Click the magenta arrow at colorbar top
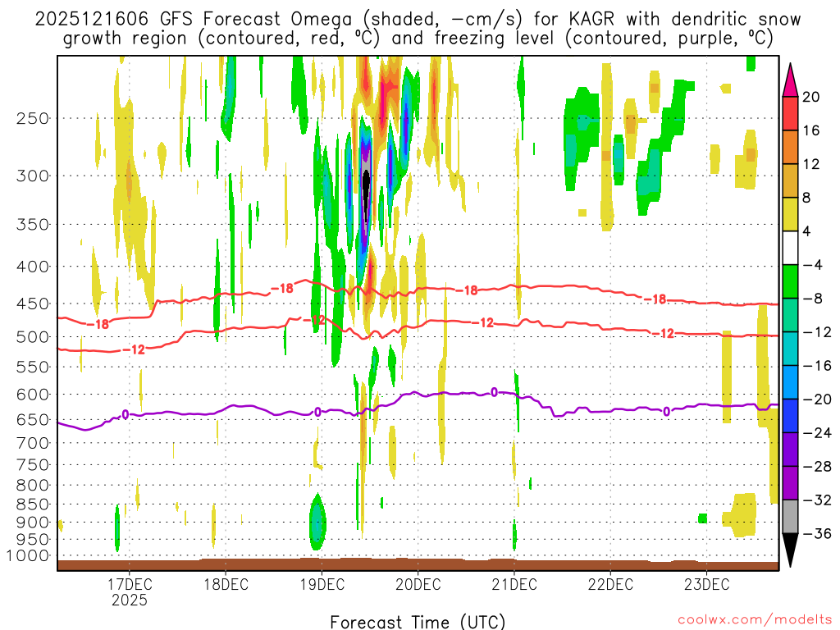Image resolution: width=840 pixels, height=630 pixels. tap(790, 80)
